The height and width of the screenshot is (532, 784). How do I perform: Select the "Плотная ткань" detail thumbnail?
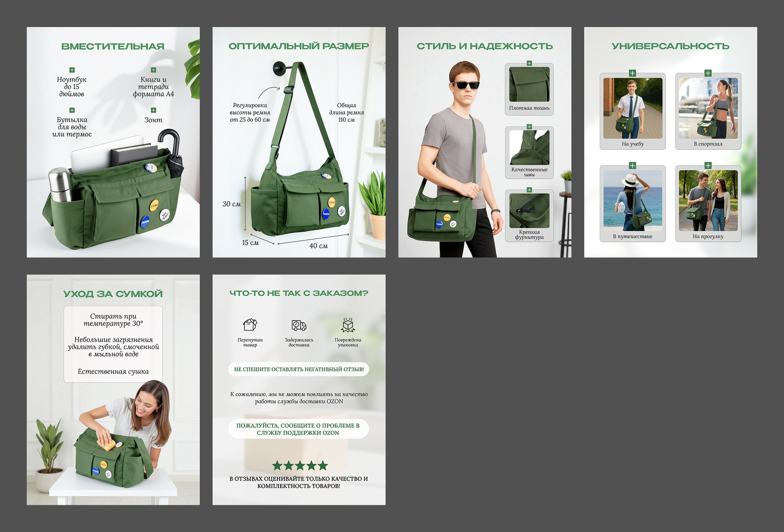[529, 84]
